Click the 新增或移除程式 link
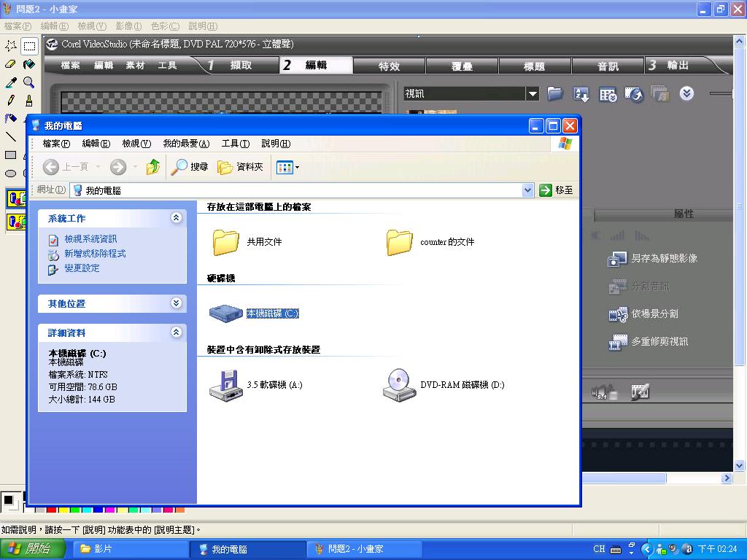The height and width of the screenshot is (560, 747). tap(95, 254)
